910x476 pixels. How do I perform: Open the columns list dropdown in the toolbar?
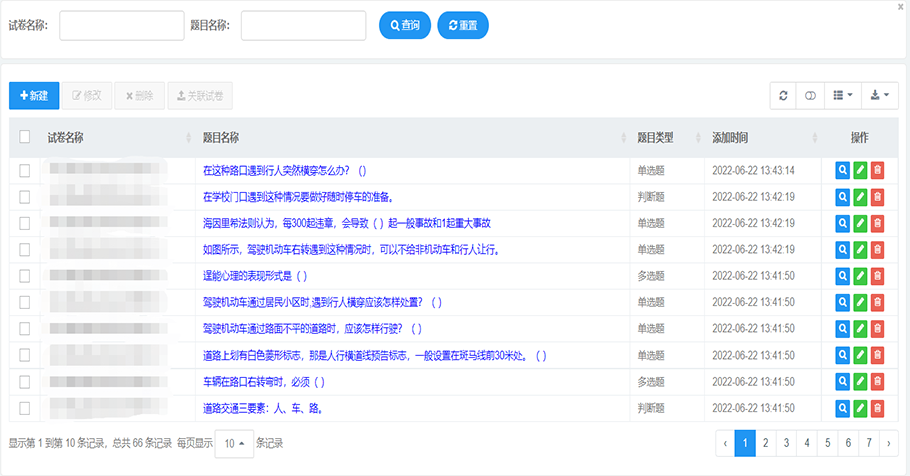(843, 95)
